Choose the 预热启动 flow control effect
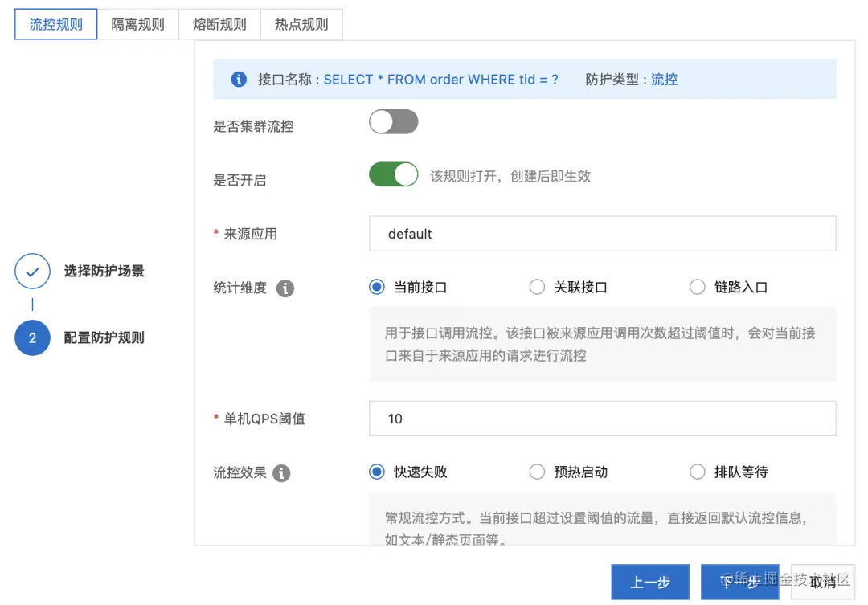This screenshot has width=868, height=605. click(x=537, y=472)
